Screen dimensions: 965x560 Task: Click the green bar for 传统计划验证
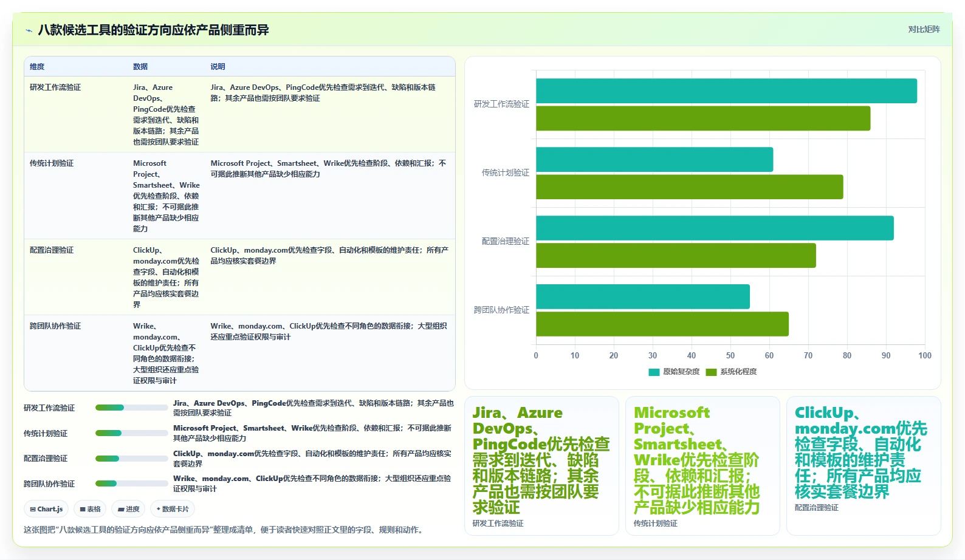point(689,187)
